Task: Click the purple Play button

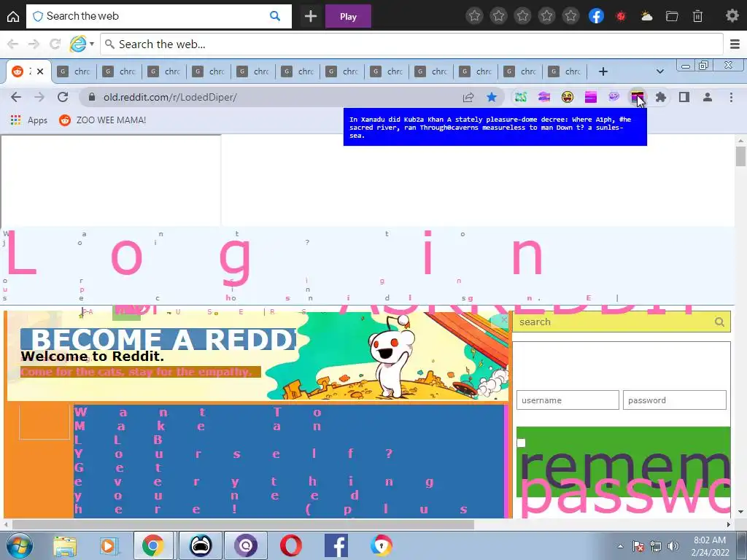Action: [348, 16]
